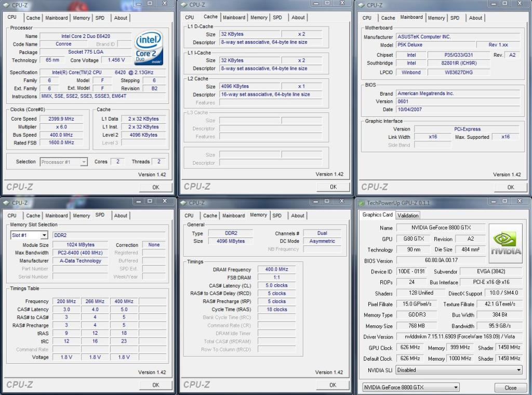Screen dimensions: 532x395
Task: Open Memory tab in the CPU-Z processor window
Action: click(82, 18)
